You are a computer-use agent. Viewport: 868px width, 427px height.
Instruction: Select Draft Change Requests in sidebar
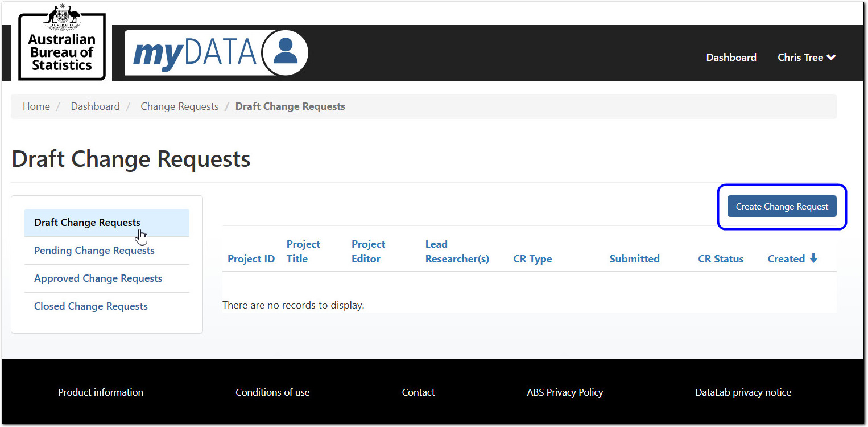pos(87,223)
